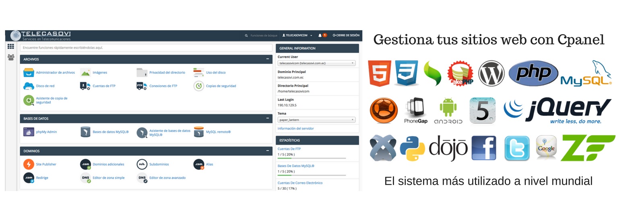Open the Dominios adicionales icon

tap(85, 164)
